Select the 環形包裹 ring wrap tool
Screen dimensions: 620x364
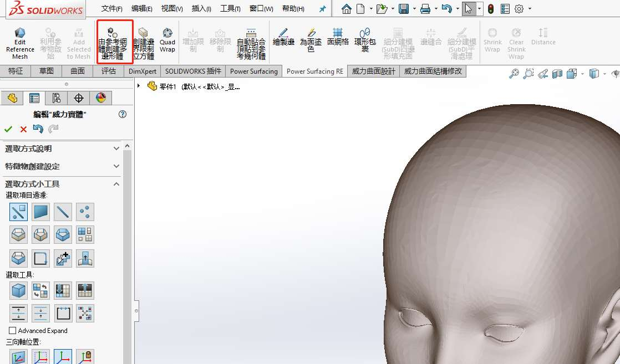click(x=365, y=41)
